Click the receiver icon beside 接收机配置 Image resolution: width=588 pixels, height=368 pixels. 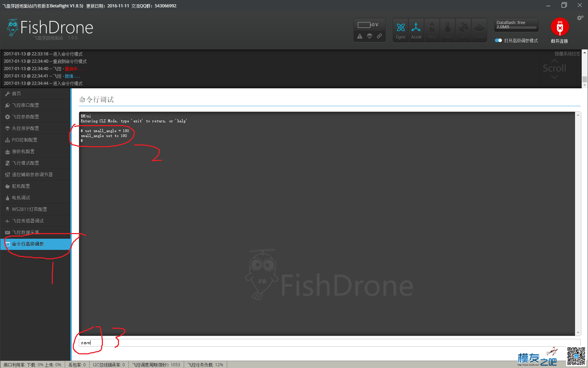(x=7, y=151)
